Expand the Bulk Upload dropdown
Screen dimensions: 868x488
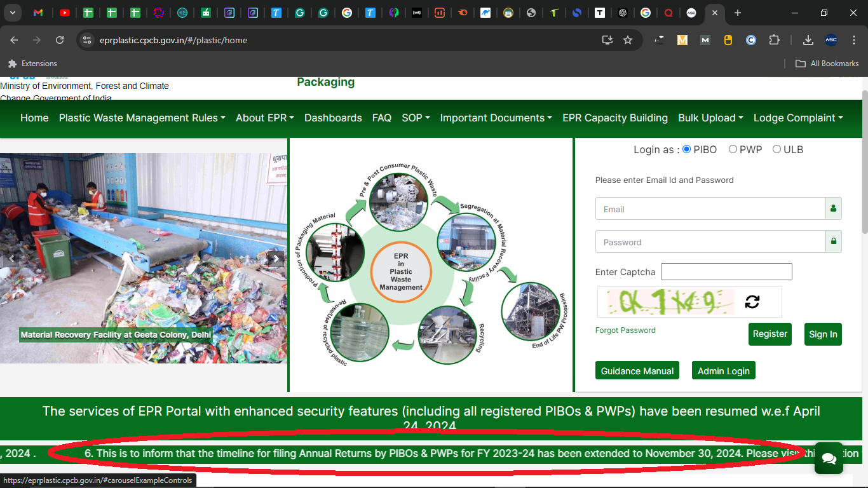(x=710, y=118)
